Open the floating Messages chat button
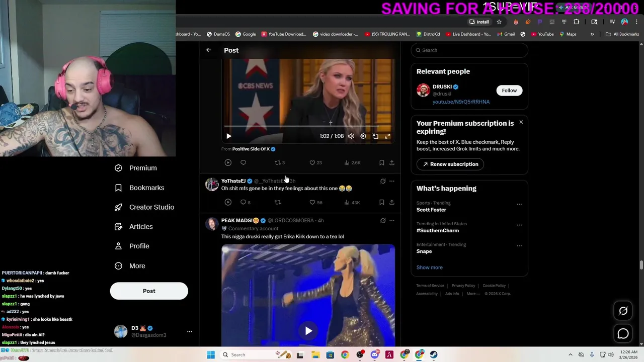The width and height of the screenshot is (644, 362). click(623, 334)
